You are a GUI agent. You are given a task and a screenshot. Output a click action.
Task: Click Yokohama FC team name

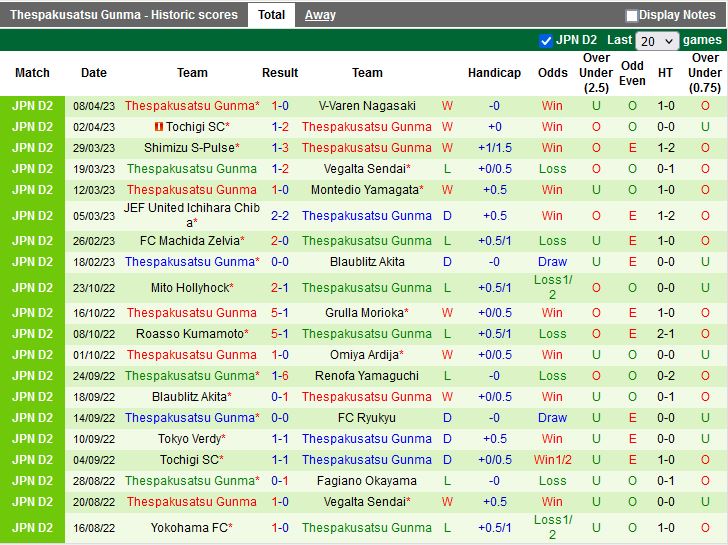click(189, 528)
